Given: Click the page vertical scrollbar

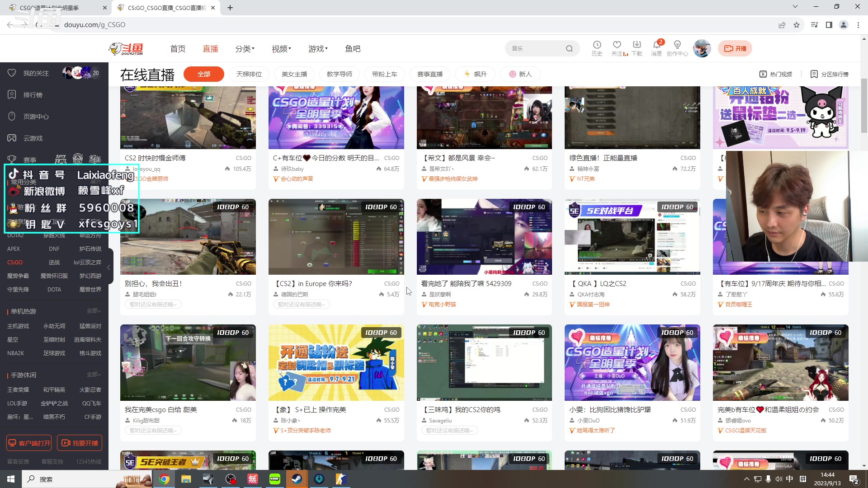Looking at the screenshot, I should [864, 105].
